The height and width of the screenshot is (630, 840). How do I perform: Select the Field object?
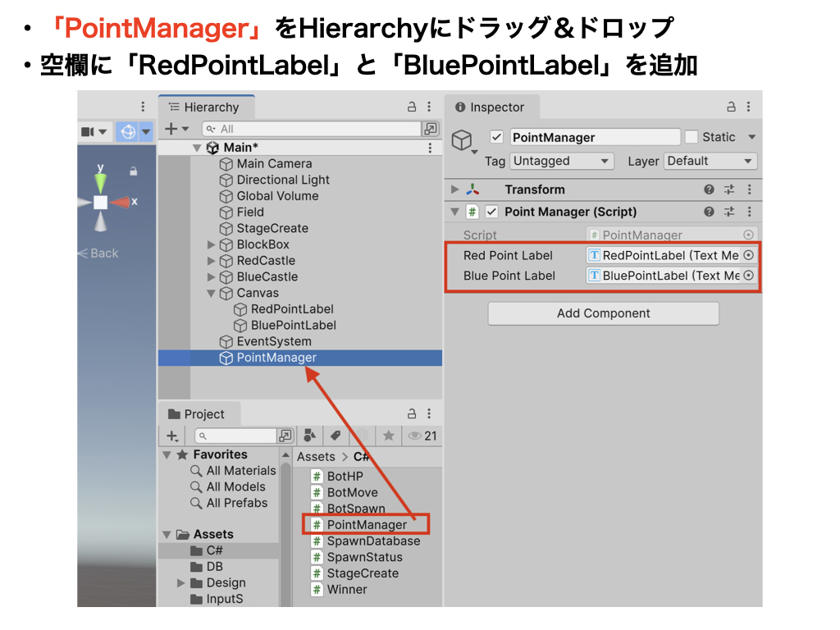click(249, 212)
